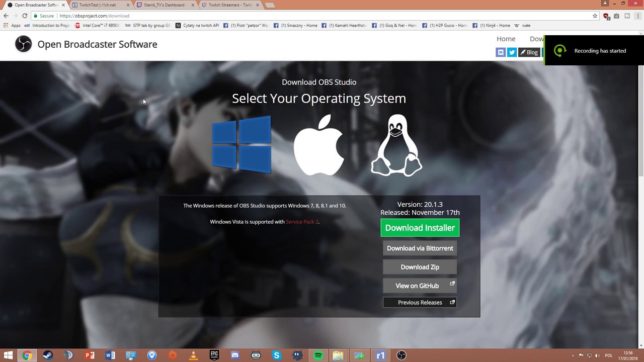This screenshot has height=362, width=644.
Task: Open the taskbar clock and date
Action: 628,355
